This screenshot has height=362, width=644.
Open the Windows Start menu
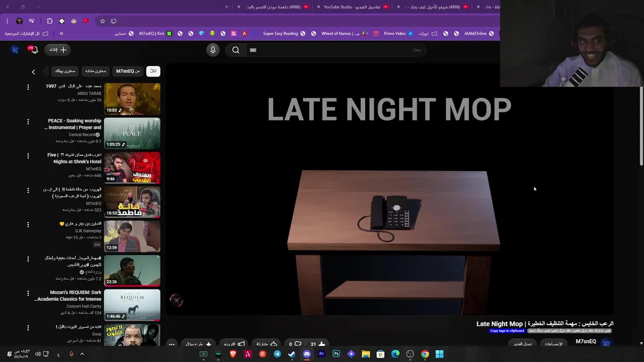439,354
